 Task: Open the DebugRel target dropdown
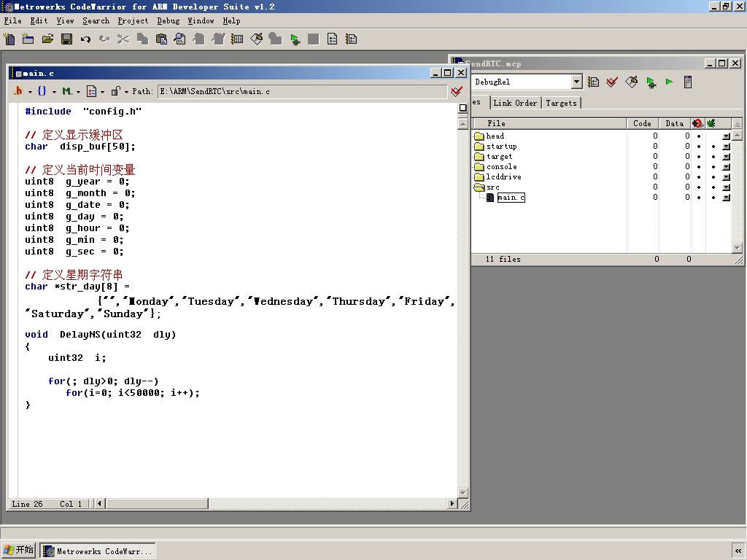[x=576, y=82]
